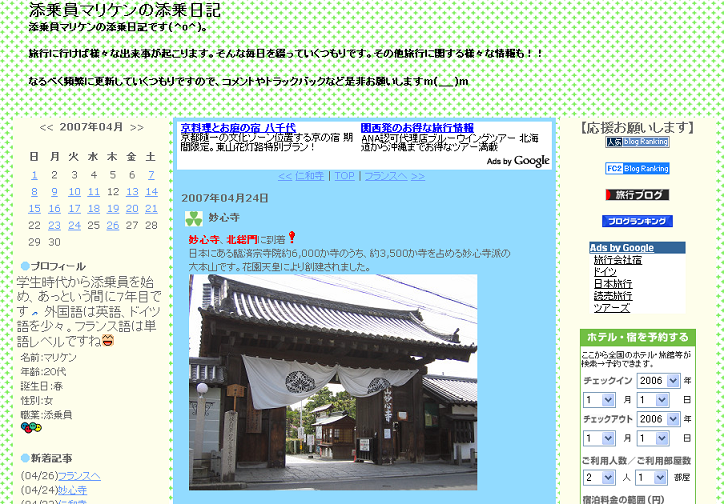This screenshot has width=724, height=504.
Task: Click the post date 2007年04月24日
Action: [x=225, y=198]
